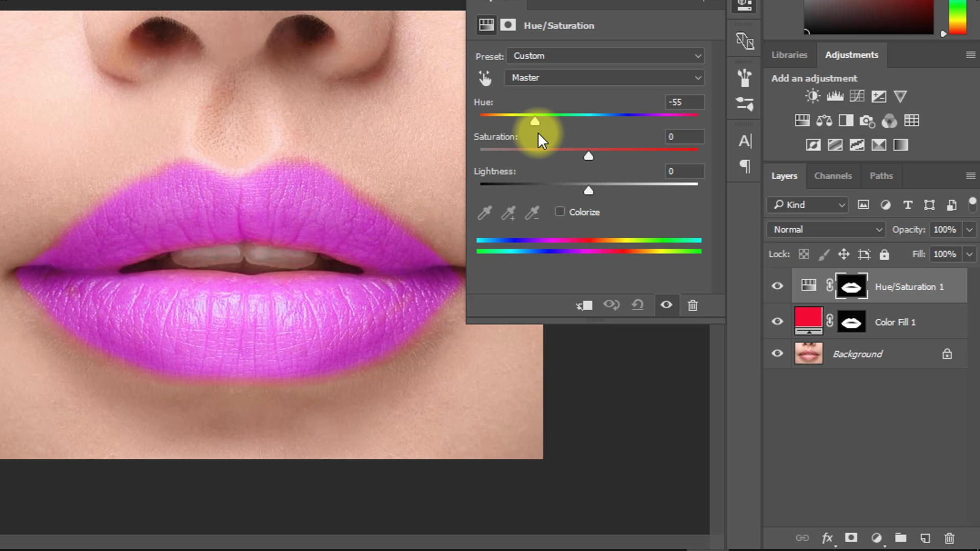The height and width of the screenshot is (551, 980).
Task: Reset the Hue/Saturation settings with the reset arrow
Action: coord(638,305)
